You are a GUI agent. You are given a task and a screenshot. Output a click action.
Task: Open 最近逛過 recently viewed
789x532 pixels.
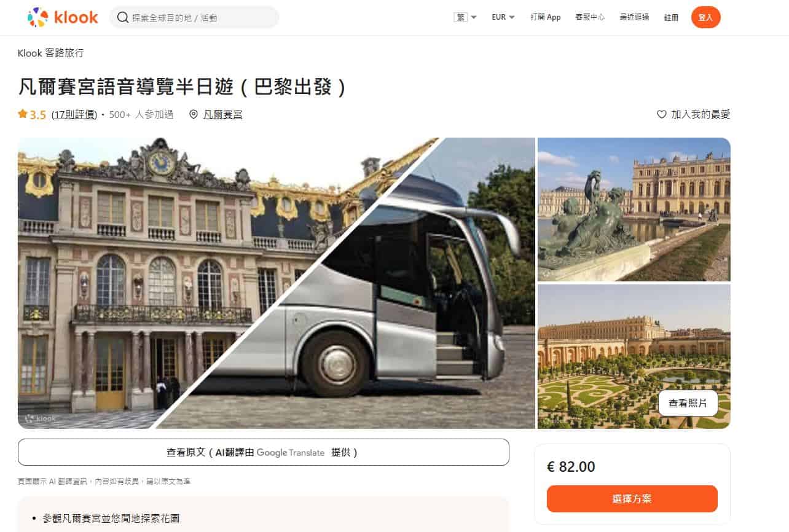(634, 17)
